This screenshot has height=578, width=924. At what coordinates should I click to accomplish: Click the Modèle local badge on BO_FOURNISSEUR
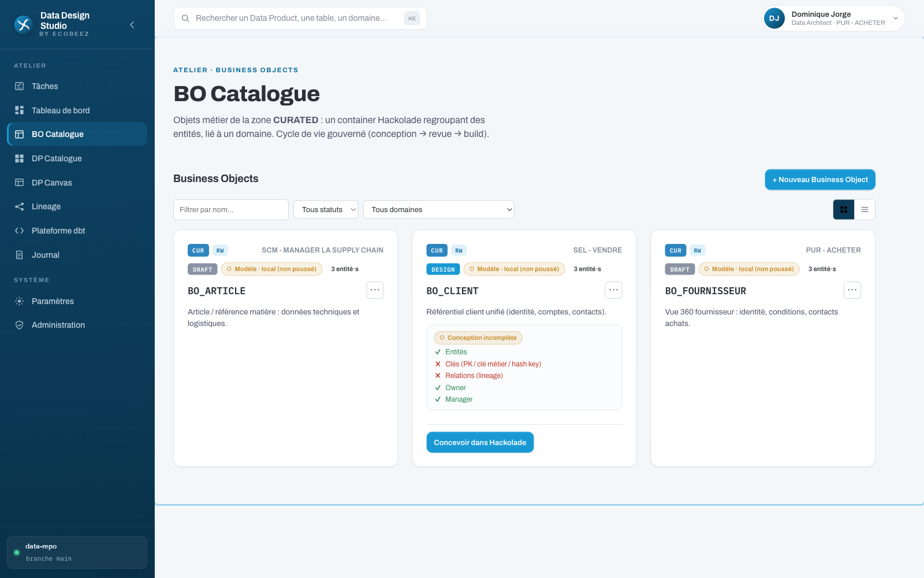point(749,269)
